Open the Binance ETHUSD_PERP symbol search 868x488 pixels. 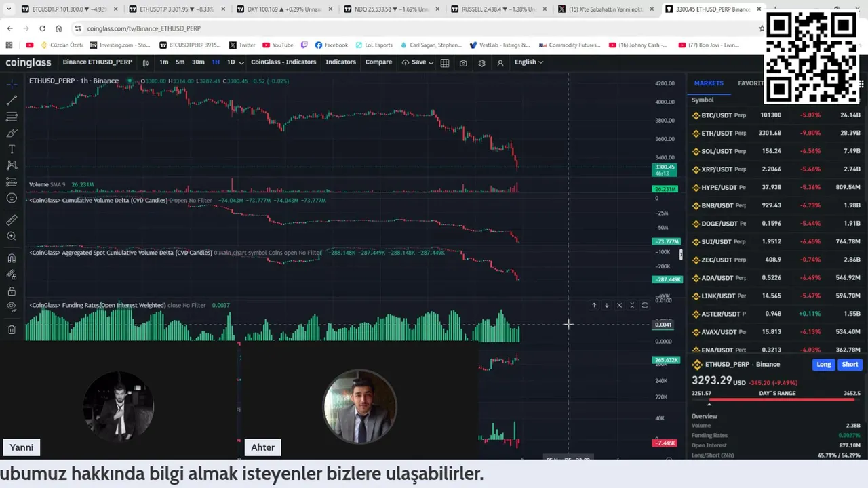98,62
